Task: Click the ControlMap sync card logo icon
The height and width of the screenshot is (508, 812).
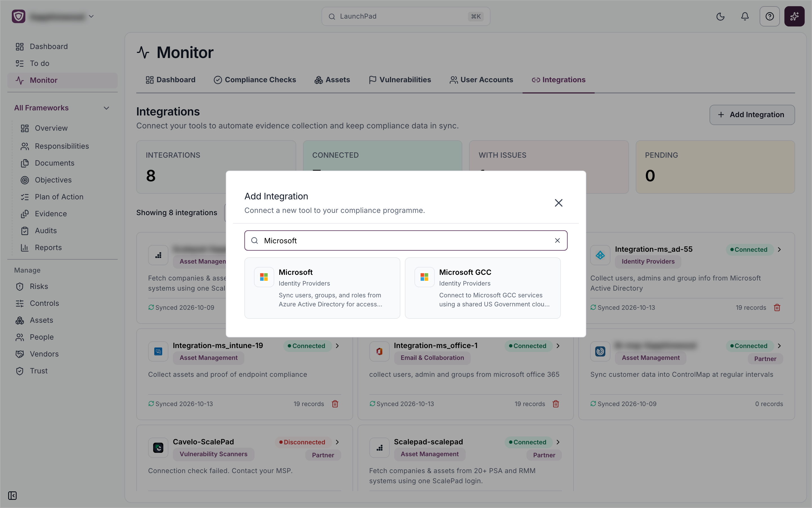Action: coord(600,352)
